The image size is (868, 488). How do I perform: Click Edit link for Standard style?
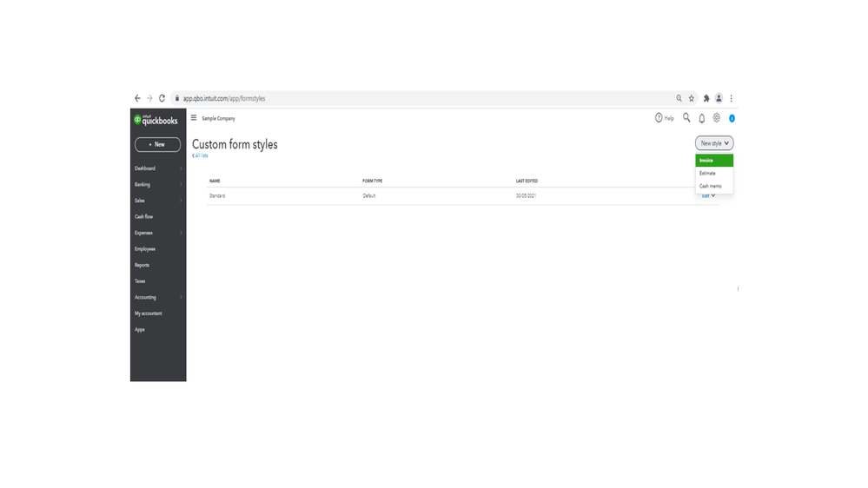(x=706, y=196)
